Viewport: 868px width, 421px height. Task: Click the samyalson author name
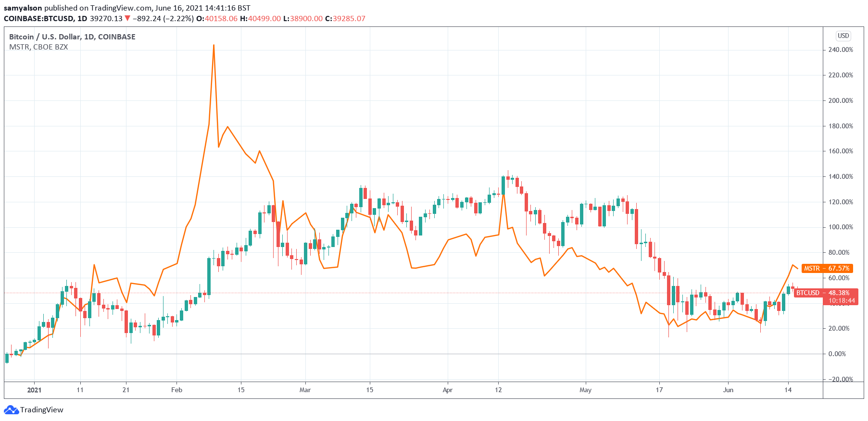click(x=23, y=8)
